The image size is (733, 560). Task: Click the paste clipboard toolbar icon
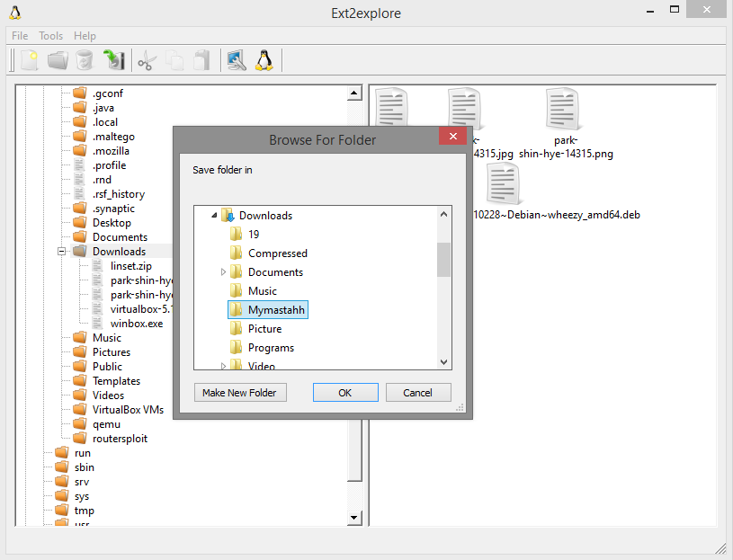[x=201, y=60]
